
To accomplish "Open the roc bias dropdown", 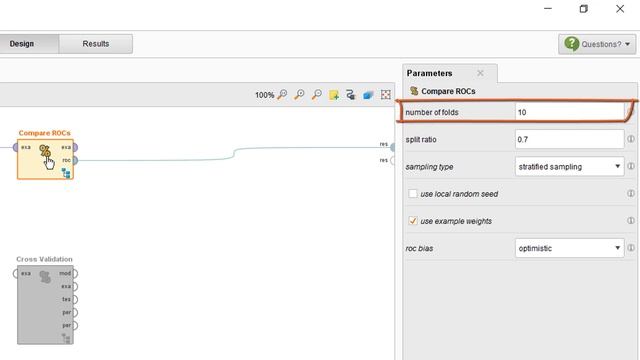I will (x=569, y=248).
